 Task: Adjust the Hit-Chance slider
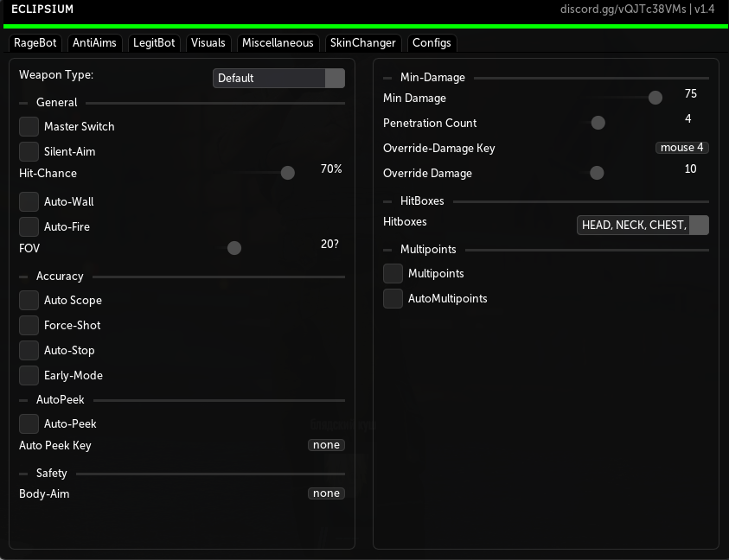(288, 173)
